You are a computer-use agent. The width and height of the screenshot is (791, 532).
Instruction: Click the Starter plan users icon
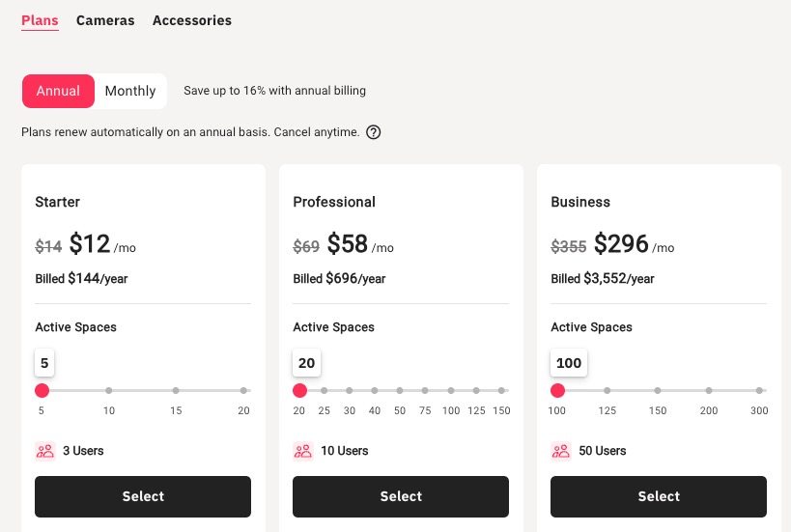point(44,451)
